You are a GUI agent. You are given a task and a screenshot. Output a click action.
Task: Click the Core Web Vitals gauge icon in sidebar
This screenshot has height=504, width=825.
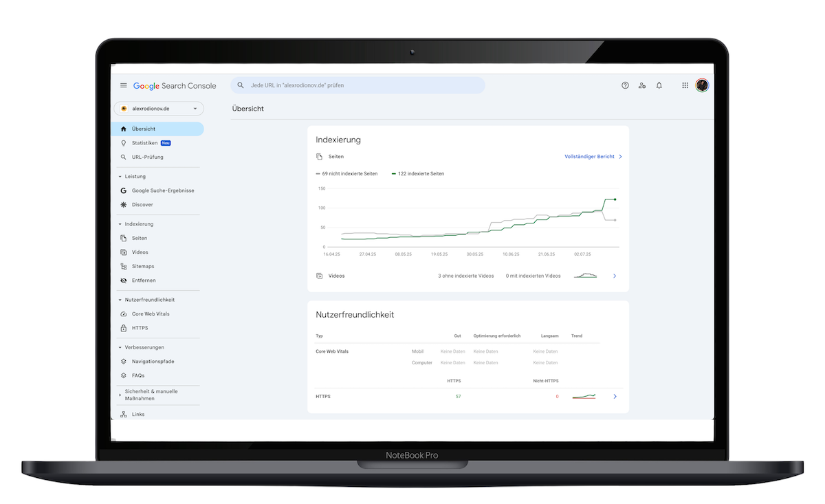click(x=124, y=314)
